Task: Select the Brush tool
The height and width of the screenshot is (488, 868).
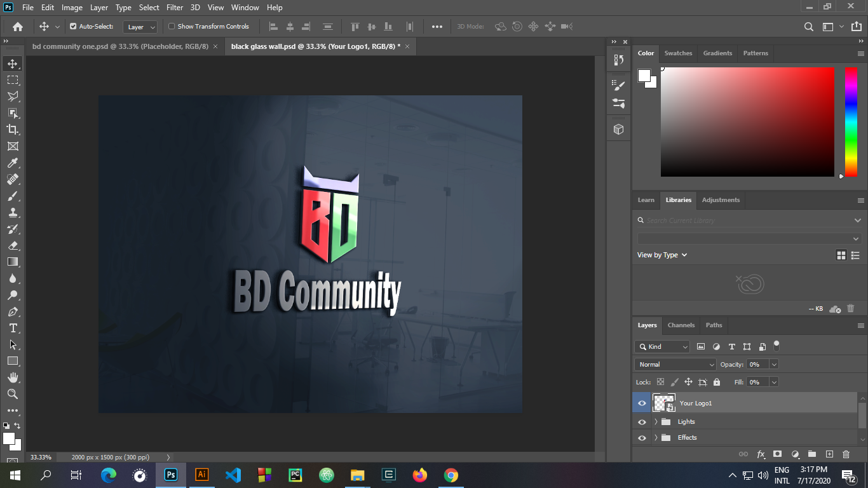Action: pos(13,196)
